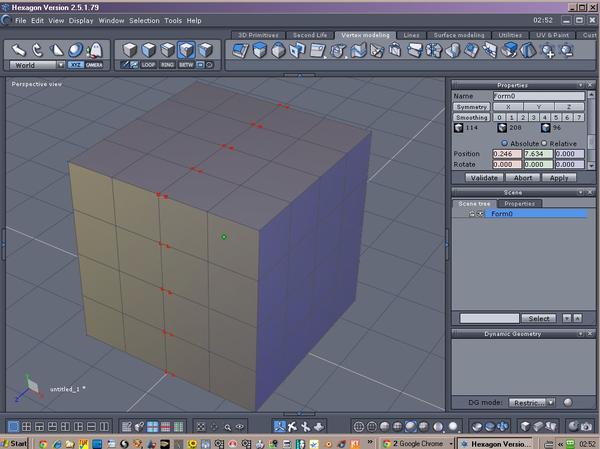Toggle Z axis symmetry
Image resolution: width=600 pixels, height=449 pixels.
[x=569, y=107]
